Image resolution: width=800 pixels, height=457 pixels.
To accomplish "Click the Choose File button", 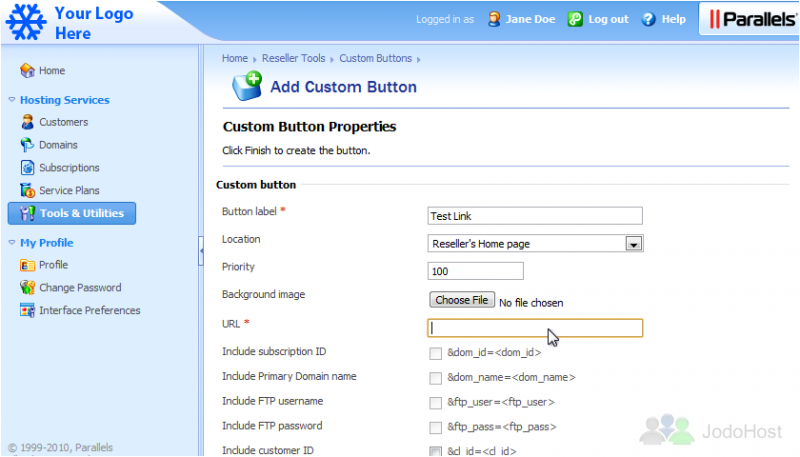I will coord(462,300).
